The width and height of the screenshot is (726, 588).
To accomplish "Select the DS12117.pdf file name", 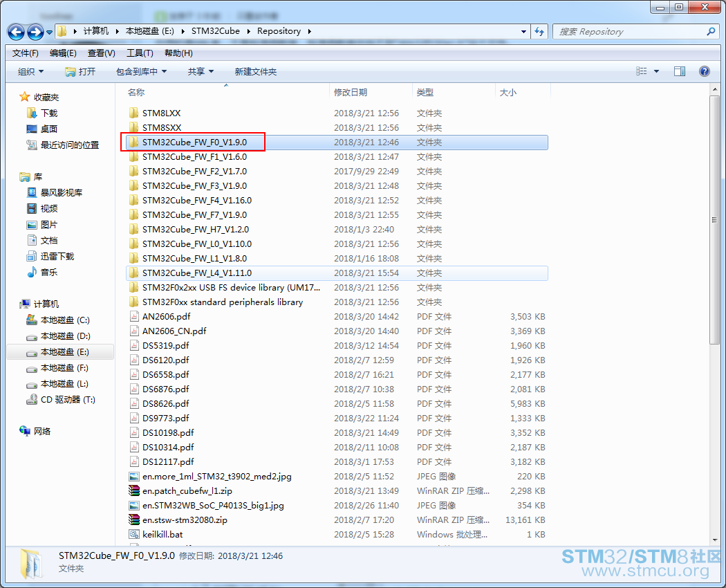I will click(x=168, y=462).
